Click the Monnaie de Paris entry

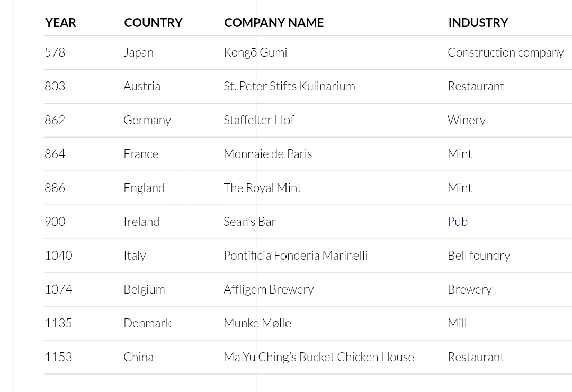[x=267, y=154]
